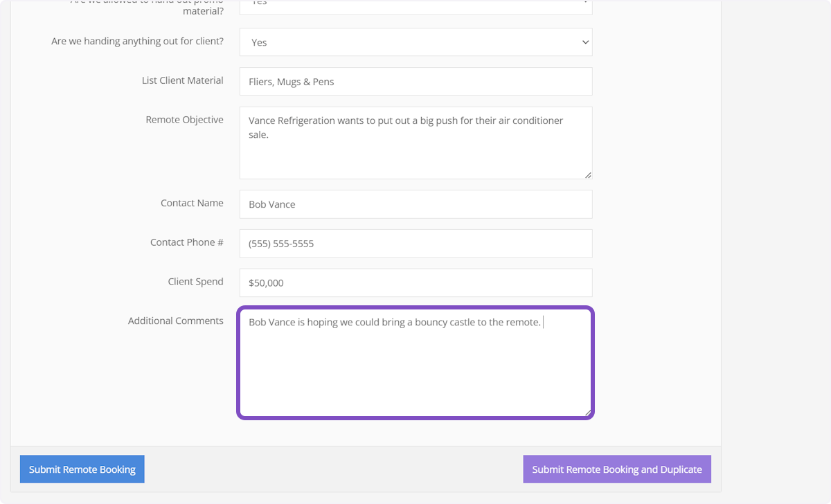Viewport: 831px width, 504px height.
Task: Click Submit Remote Booking and Duplicate
Action: [616, 469]
